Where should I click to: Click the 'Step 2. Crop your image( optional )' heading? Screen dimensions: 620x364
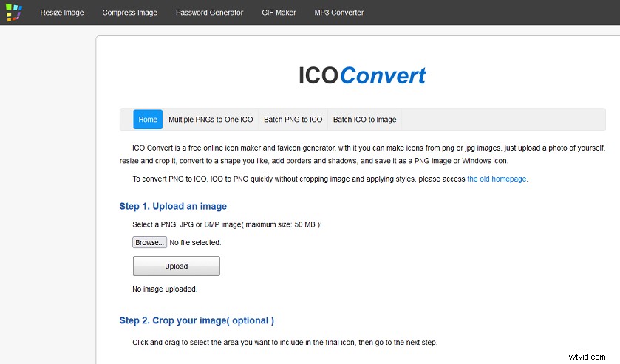pos(197,320)
